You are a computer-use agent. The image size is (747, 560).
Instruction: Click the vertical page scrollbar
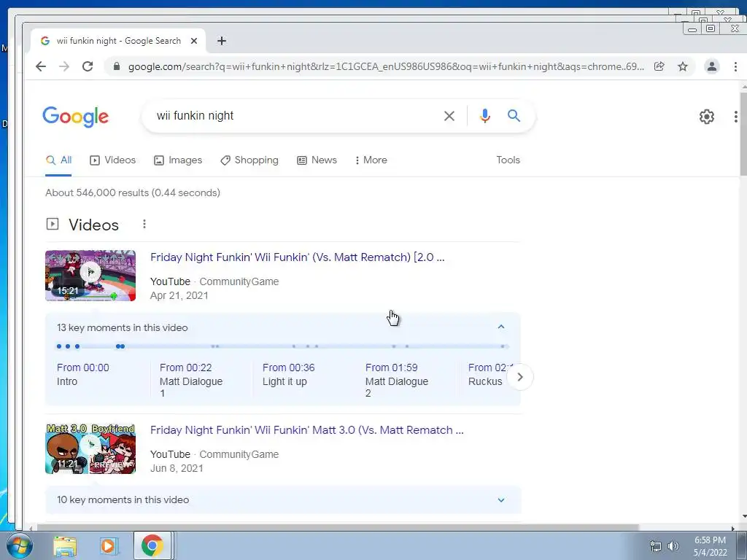pos(743,134)
